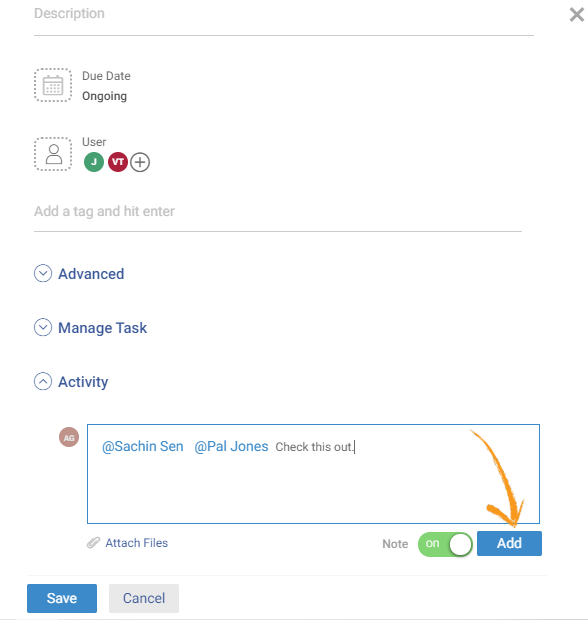Select the red VT user avatar

tap(118, 162)
